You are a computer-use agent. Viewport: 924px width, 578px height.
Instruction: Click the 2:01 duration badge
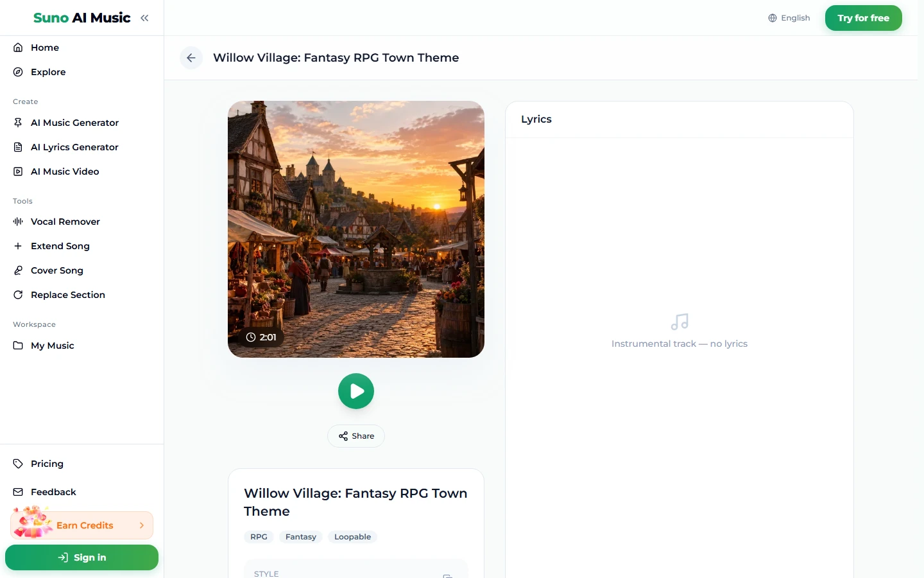coord(261,337)
